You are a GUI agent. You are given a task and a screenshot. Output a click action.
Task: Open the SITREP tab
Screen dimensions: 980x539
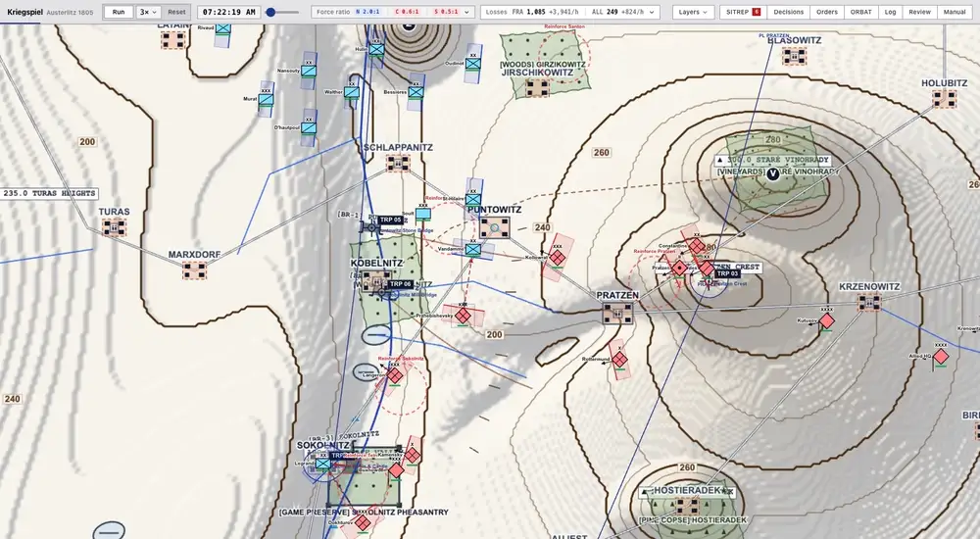(x=743, y=12)
